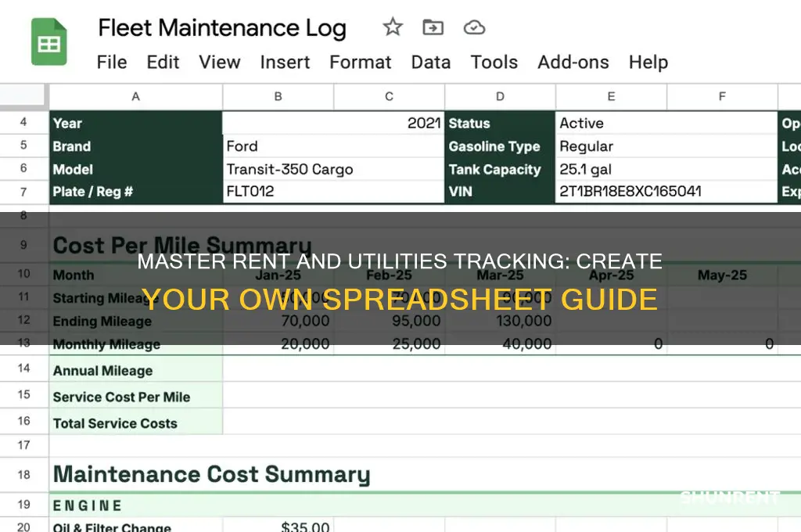The height and width of the screenshot is (532, 801).
Task: Select column D header
Action: tap(500, 96)
